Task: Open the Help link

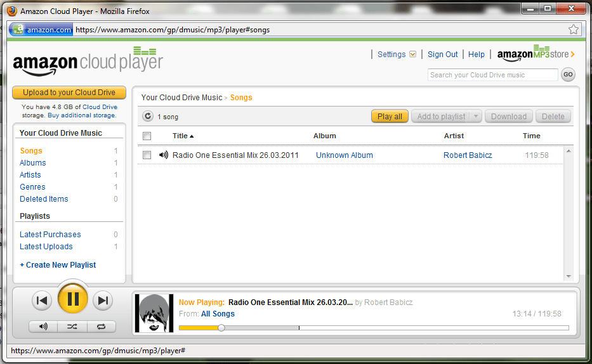Action: pos(477,55)
